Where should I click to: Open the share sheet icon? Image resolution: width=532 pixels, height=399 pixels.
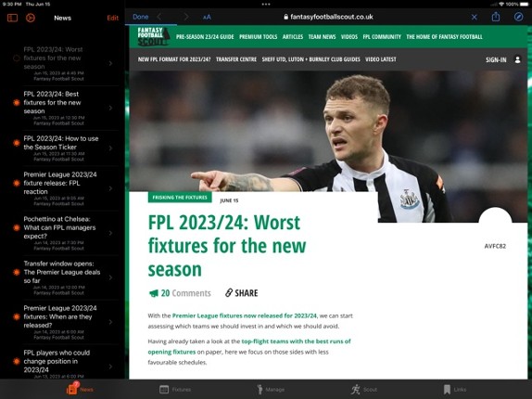pyautogui.click(x=496, y=17)
